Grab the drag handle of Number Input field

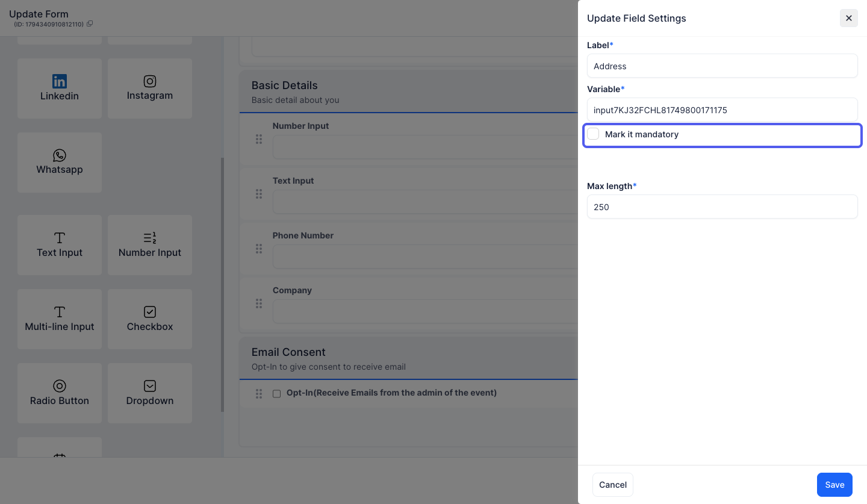[x=259, y=139]
